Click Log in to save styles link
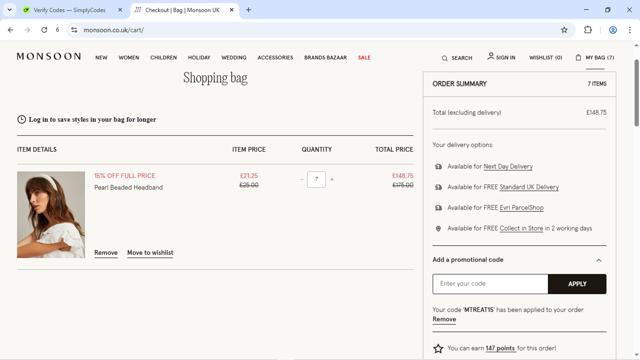The image size is (640, 360). click(92, 120)
